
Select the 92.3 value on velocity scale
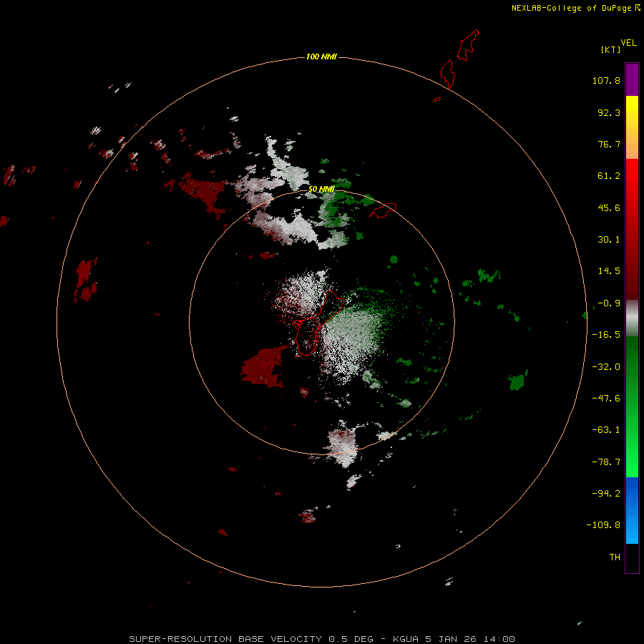coord(609,112)
